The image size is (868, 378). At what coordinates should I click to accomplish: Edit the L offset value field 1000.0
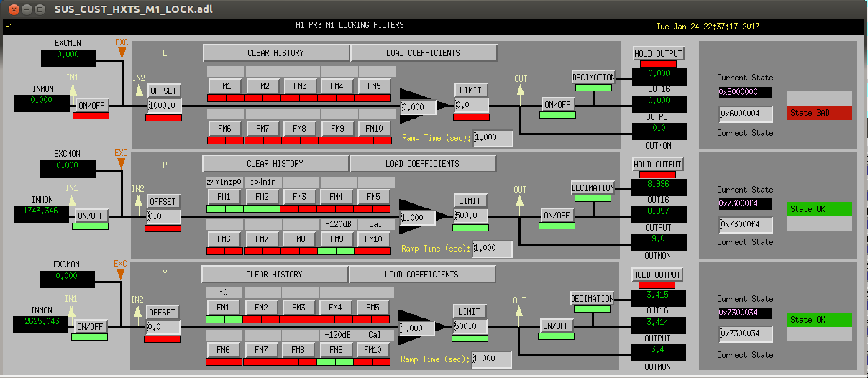[165, 106]
